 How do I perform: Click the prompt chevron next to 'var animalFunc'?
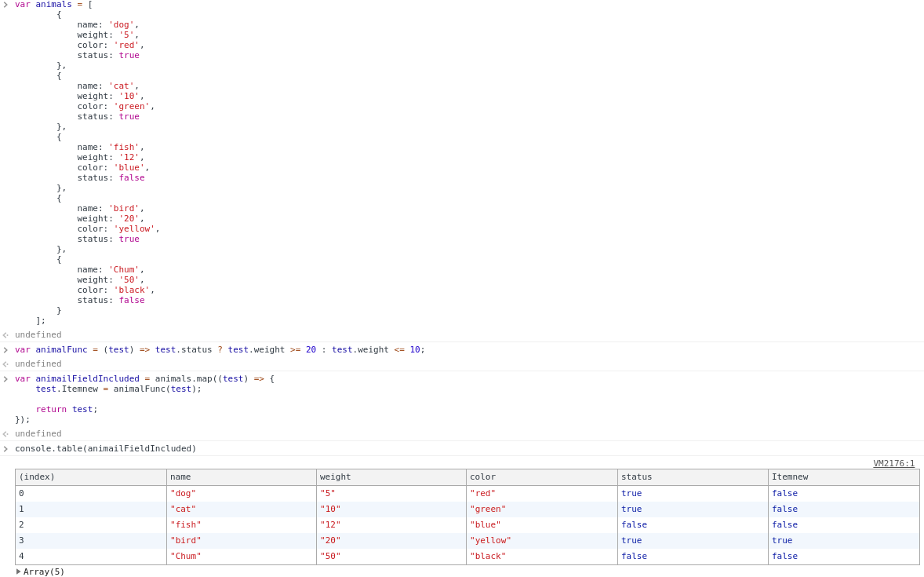[5, 350]
